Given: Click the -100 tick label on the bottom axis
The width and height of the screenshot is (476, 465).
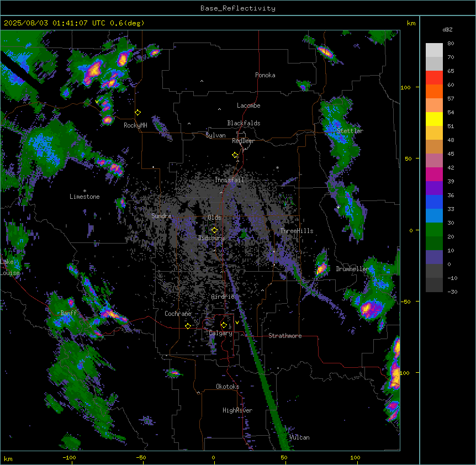Looking at the screenshot, I should click(69, 457).
